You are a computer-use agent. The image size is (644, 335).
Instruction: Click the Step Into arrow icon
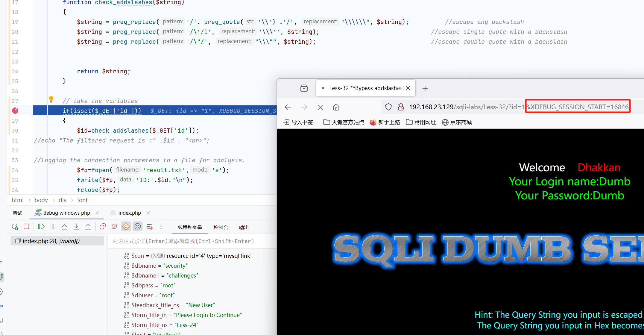(x=76, y=227)
